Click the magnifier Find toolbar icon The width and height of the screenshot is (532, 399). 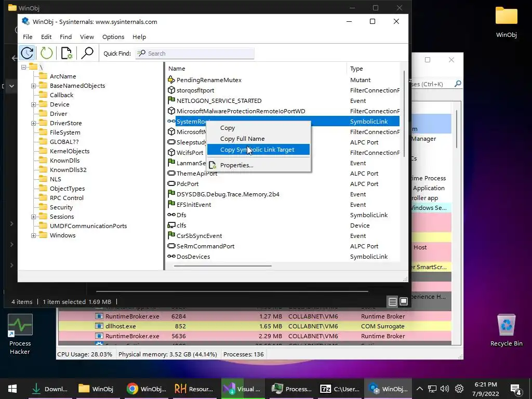click(x=87, y=53)
